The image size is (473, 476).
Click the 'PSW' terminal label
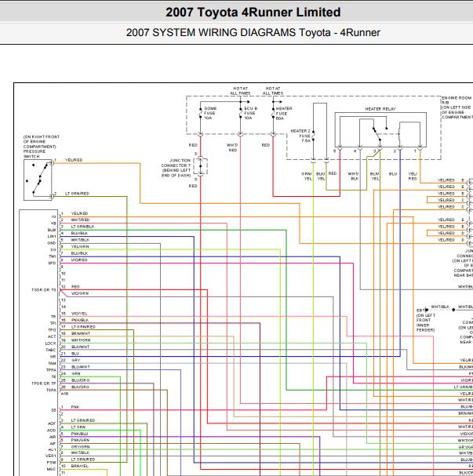[52, 463]
